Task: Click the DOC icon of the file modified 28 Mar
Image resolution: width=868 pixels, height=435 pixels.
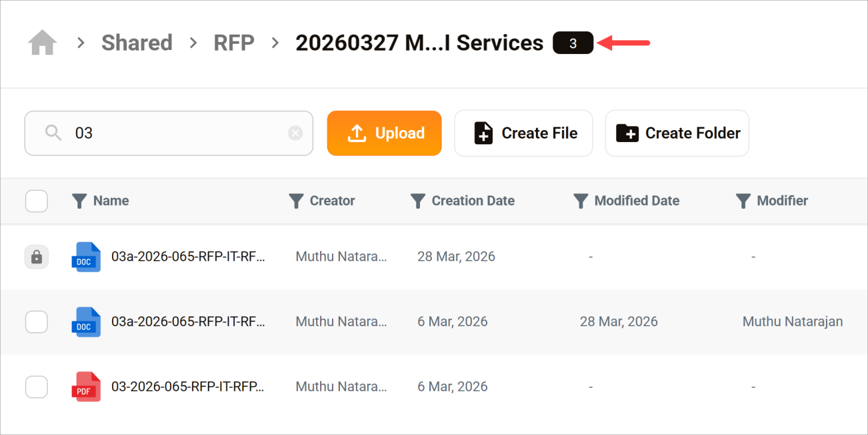Action: click(86, 322)
